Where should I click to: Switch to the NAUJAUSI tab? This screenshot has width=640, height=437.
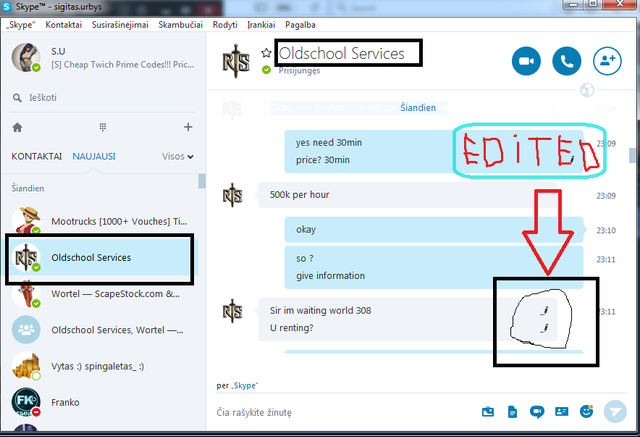click(94, 156)
